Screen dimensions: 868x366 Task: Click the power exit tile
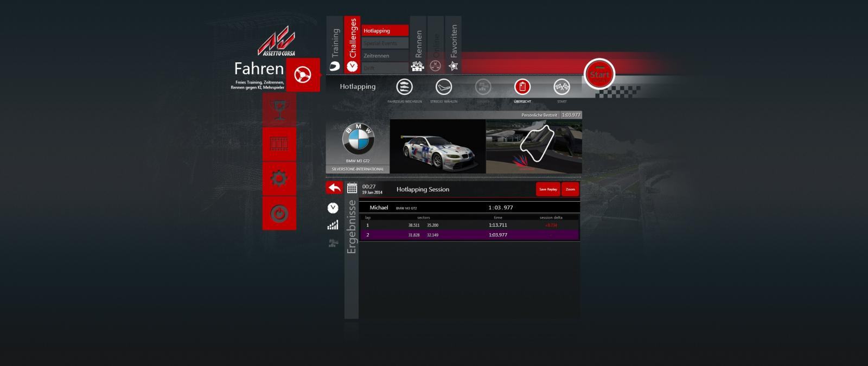pyautogui.click(x=279, y=213)
